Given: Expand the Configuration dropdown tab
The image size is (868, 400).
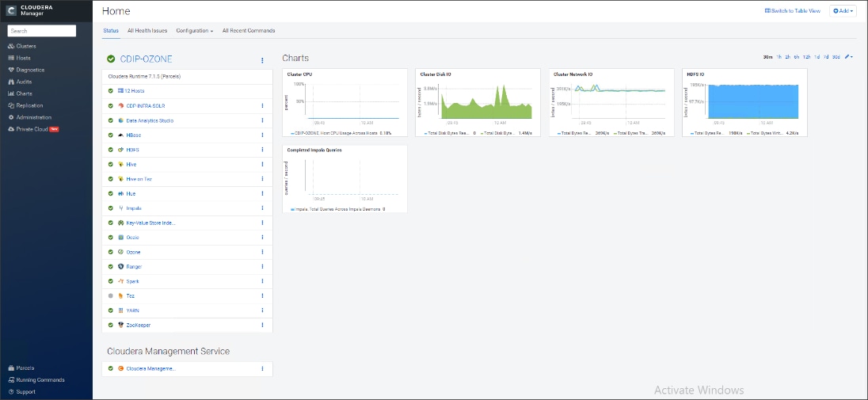Looking at the screenshot, I should [194, 30].
